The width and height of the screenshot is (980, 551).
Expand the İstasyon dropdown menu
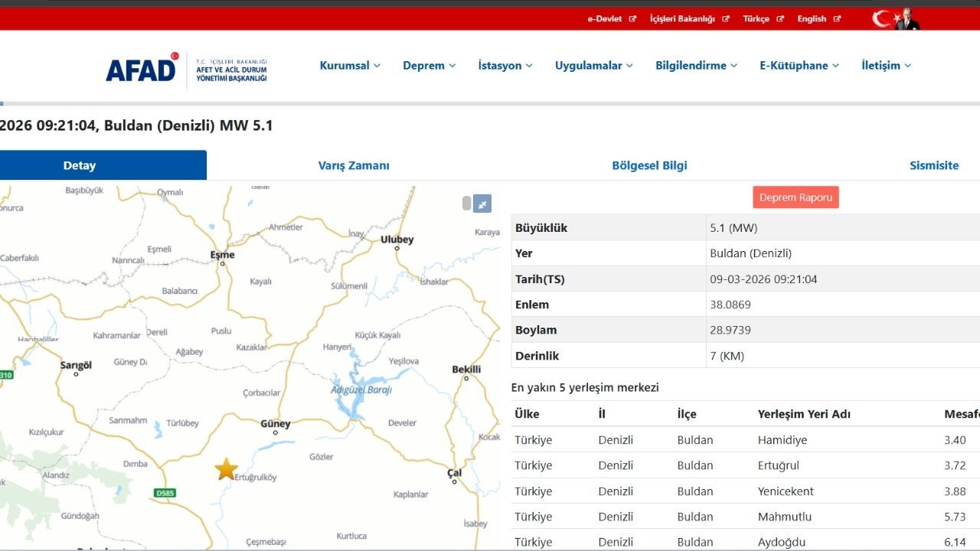pyautogui.click(x=505, y=66)
